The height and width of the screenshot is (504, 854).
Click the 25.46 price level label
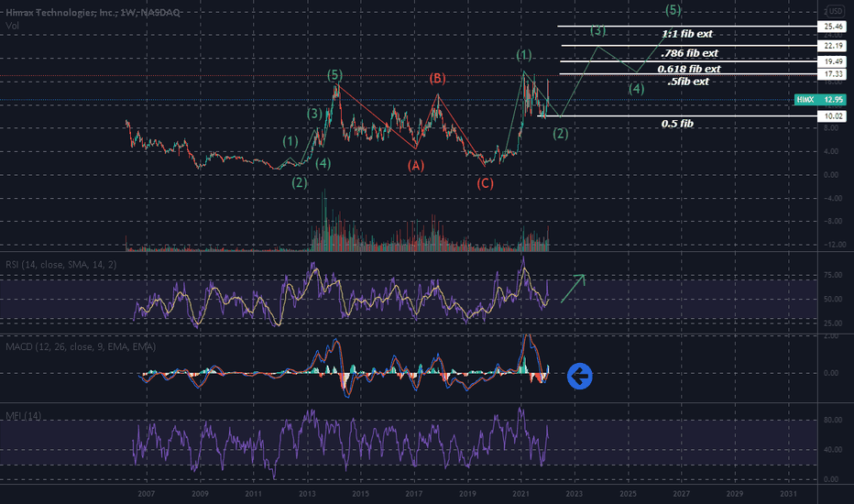[833, 27]
